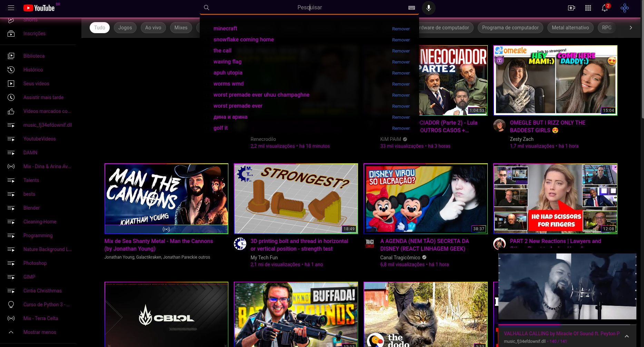Choose the waving flag suggestion
The height and width of the screenshot is (347, 644).
227,61
